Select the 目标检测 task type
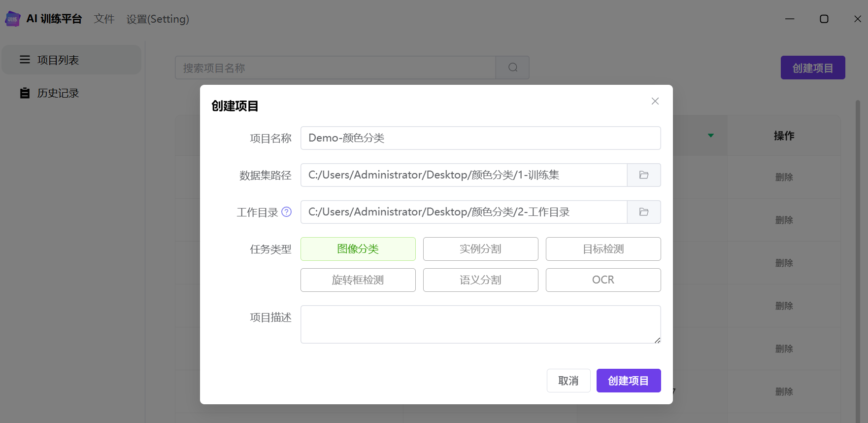868x423 pixels. [x=603, y=249]
